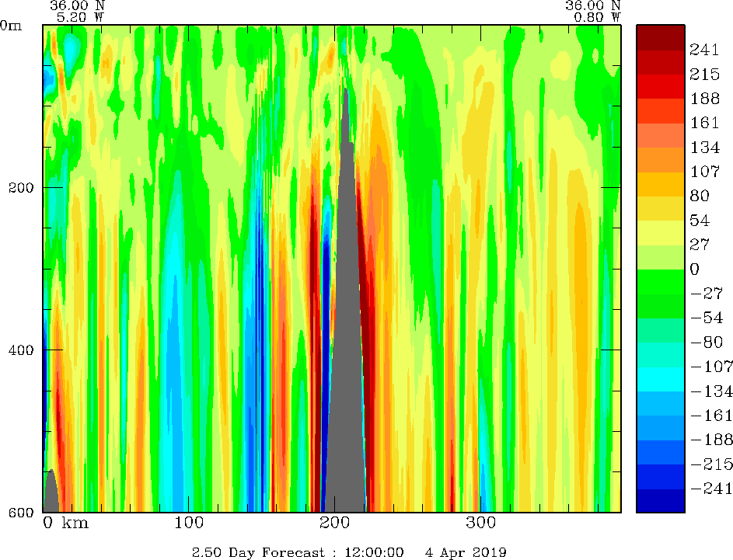Screen dimensions: 733x560
Task: Click the -107 colorbar value label
Action: coord(711,366)
